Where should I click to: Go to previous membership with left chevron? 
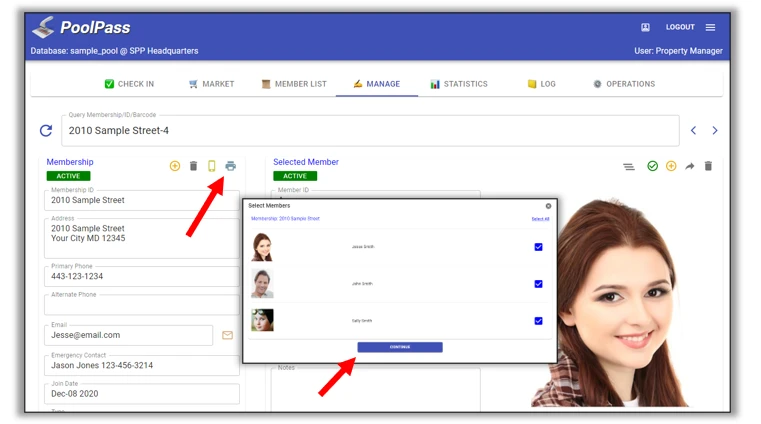point(694,131)
